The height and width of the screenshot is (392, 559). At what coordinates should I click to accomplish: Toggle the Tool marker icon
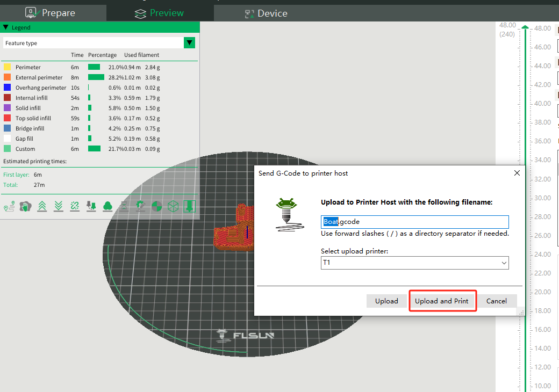pyautogui.click(x=189, y=206)
